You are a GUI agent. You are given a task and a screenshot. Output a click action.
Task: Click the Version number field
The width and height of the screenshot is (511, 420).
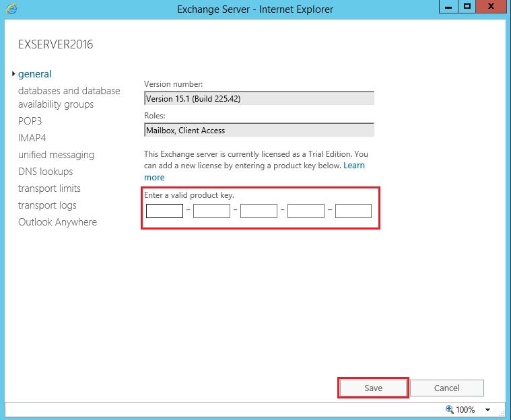(x=259, y=98)
